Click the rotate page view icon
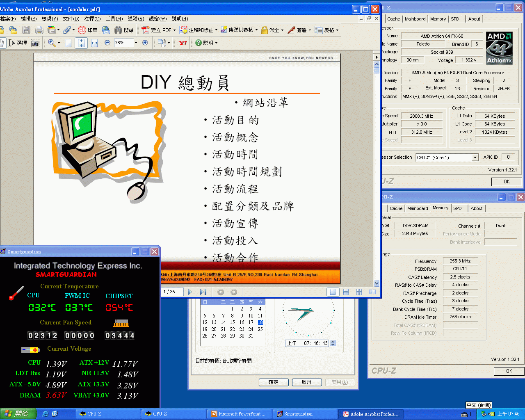This screenshot has height=420, width=525. 162,43
